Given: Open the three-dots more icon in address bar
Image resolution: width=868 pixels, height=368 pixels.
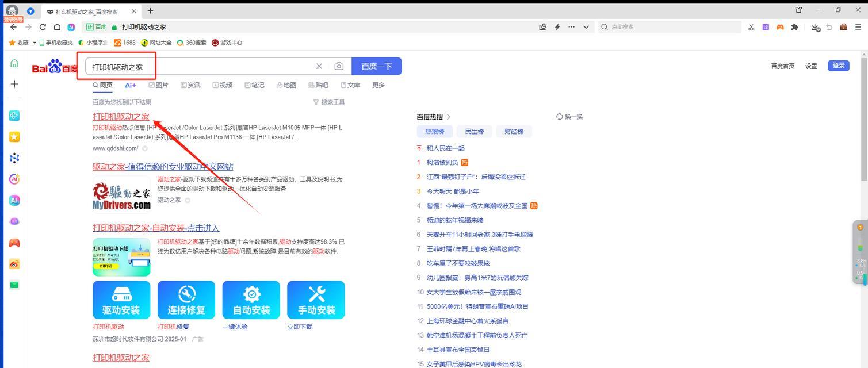Looking at the screenshot, I should 571,27.
